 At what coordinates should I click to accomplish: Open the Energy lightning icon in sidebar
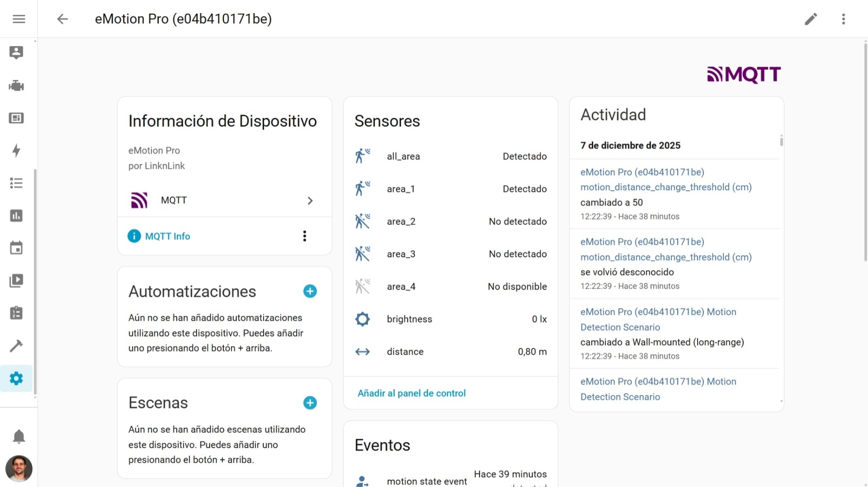(x=16, y=150)
